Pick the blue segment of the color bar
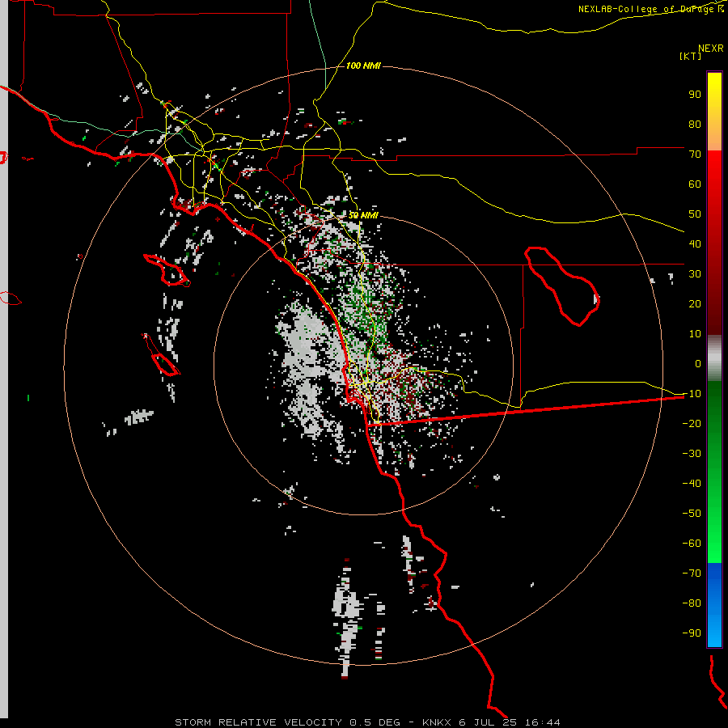 pos(714,604)
